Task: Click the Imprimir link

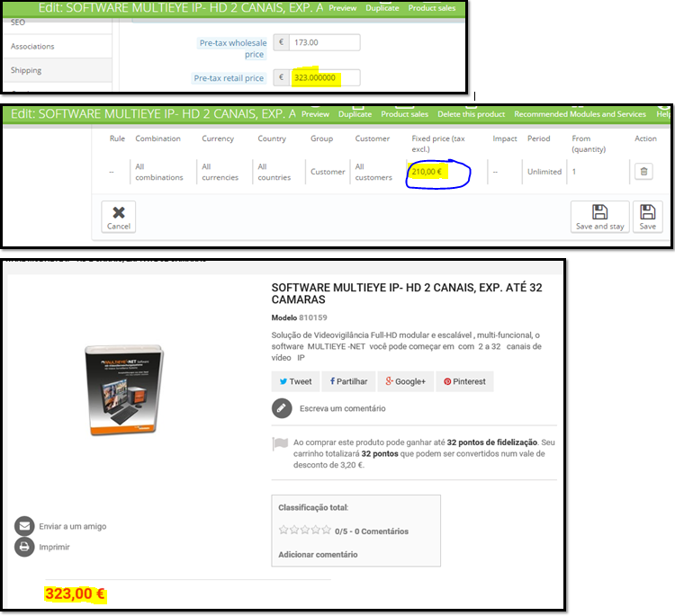Action: coord(54,547)
